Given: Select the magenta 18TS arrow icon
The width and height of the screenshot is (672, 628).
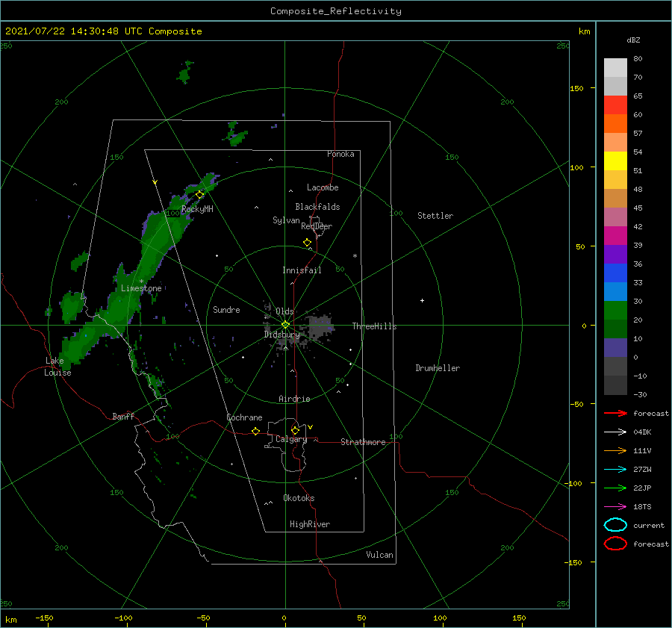Looking at the screenshot, I should 615,507.
